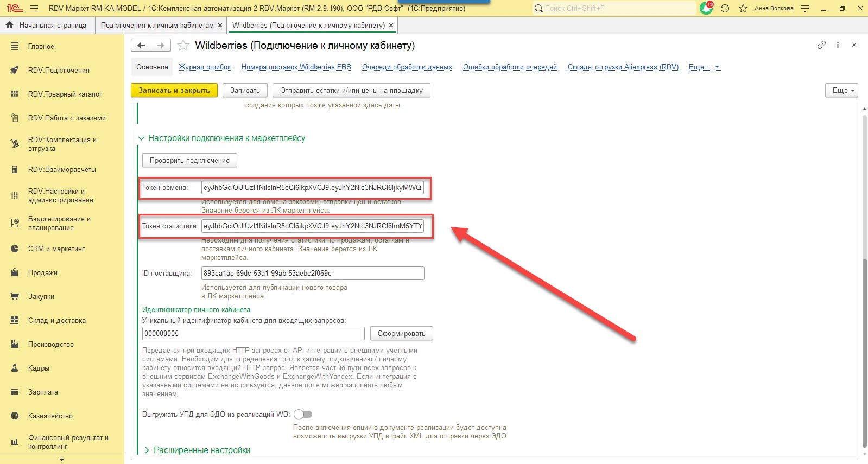Open the history clock icon
This screenshot has width=868, height=464.
pos(725,8)
